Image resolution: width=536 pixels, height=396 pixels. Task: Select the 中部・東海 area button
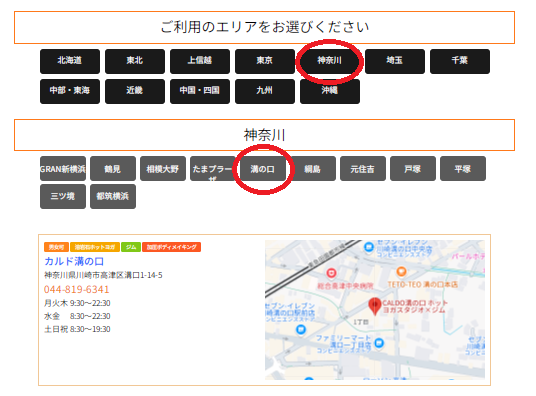click(x=70, y=91)
